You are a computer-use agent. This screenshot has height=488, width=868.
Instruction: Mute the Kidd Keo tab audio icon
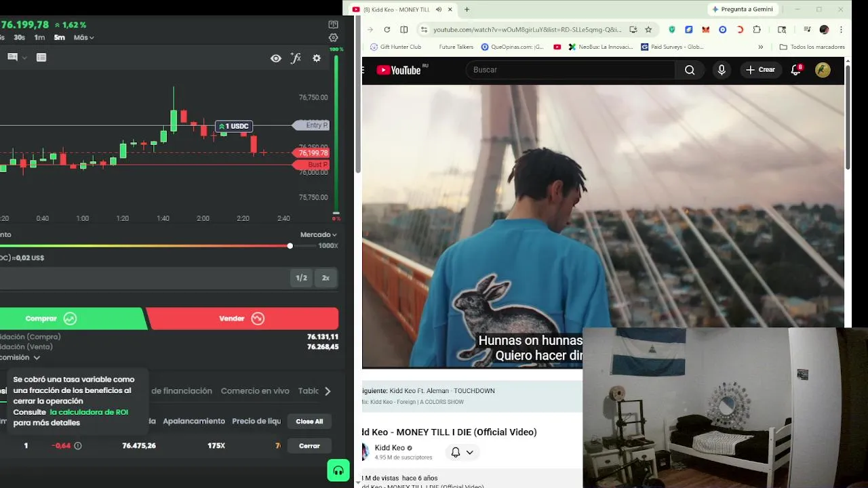(x=439, y=9)
